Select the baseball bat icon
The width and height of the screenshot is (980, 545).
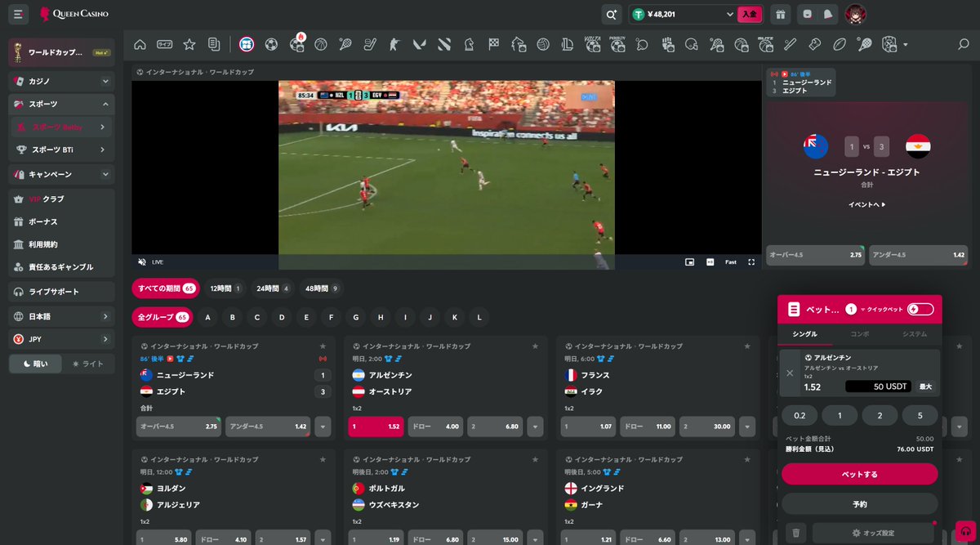(x=790, y=44)
